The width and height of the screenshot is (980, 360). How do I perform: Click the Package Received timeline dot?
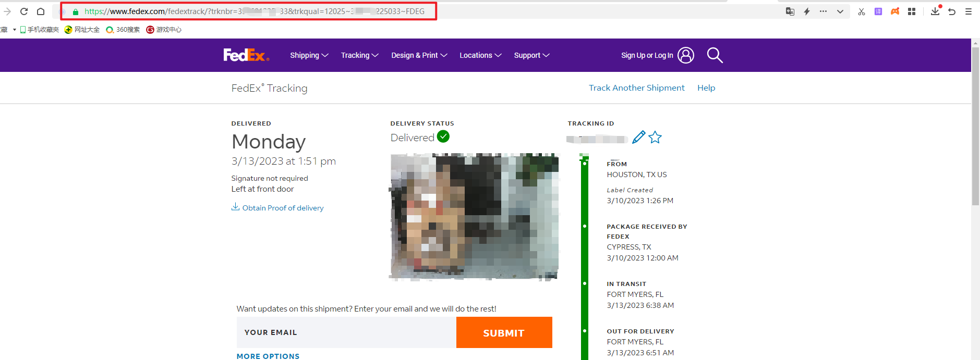tap(585, 226)
